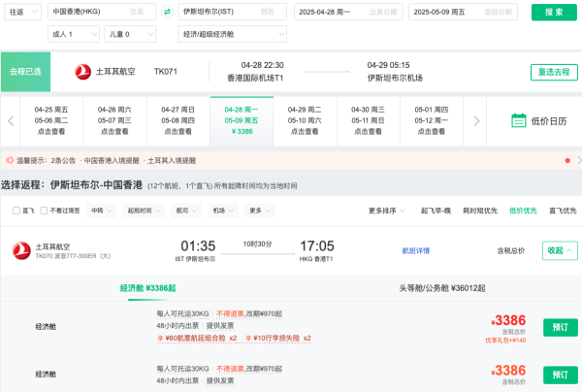This screenshot has height=392, width=582.
Task: Expand the 中转 filter dropdown
Action: (101, 211)
